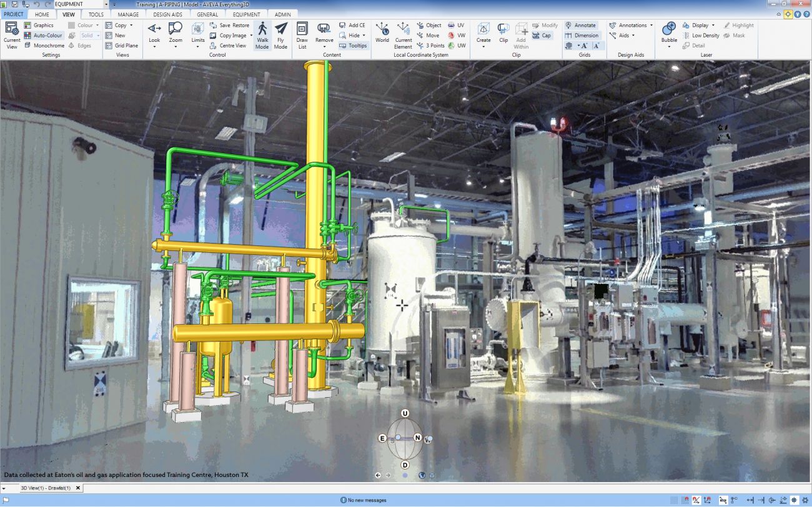812x507 pixels.
Task: Enable Walk Mode navigation
Action: pos(262,36)
